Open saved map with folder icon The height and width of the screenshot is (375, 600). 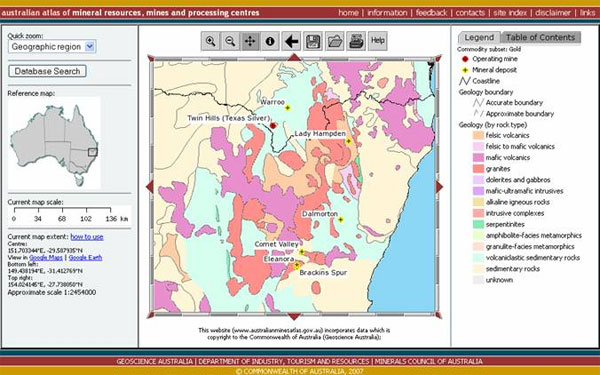point(334,41)
